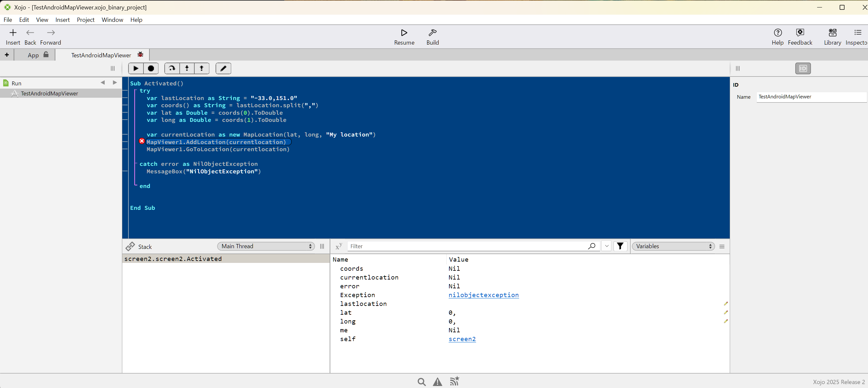
Task: Open the Help menu
Action: pyautogui.click(x=136, y=20)
